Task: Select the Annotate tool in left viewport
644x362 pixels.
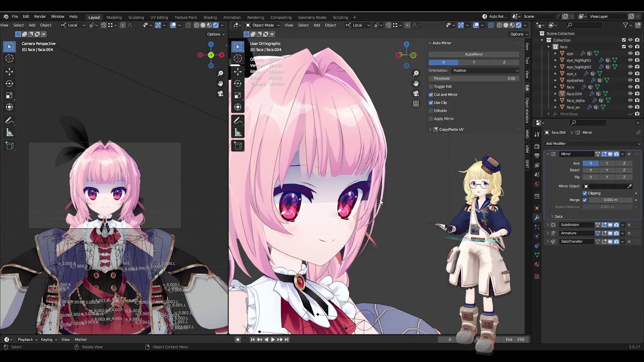Action: pyautogui.click(x=9, y=121)
